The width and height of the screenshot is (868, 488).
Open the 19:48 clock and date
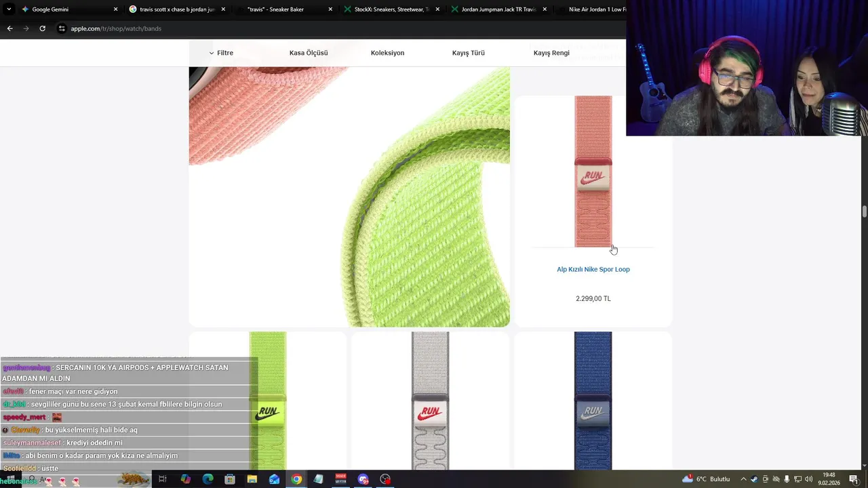(x=829, y=479)
